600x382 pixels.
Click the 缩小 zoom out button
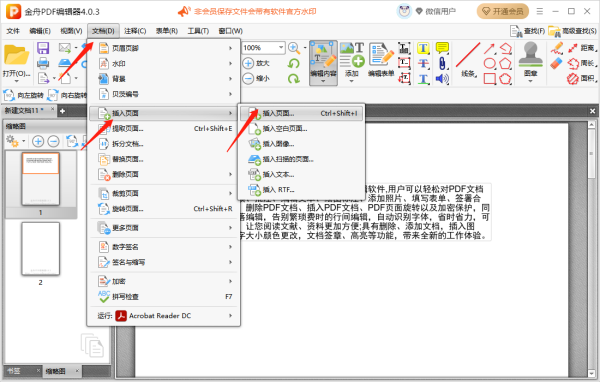(256, 78)
